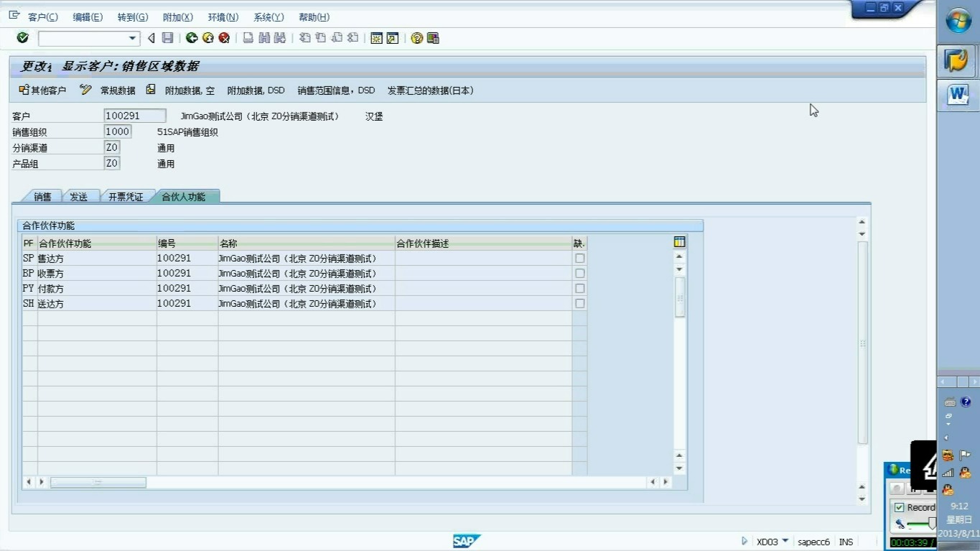Click the Customize Local Layout icon
The width and height of the screenshot is (980, 551).
click(433, 38)
